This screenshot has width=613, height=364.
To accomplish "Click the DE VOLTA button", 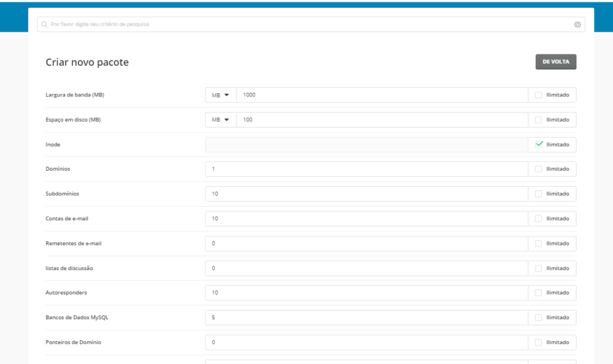I will [556, 62].
